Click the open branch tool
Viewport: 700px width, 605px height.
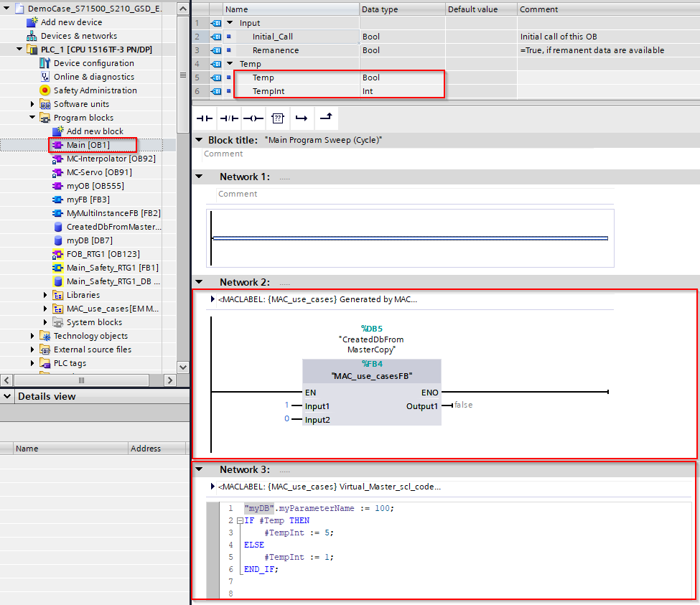302,118
